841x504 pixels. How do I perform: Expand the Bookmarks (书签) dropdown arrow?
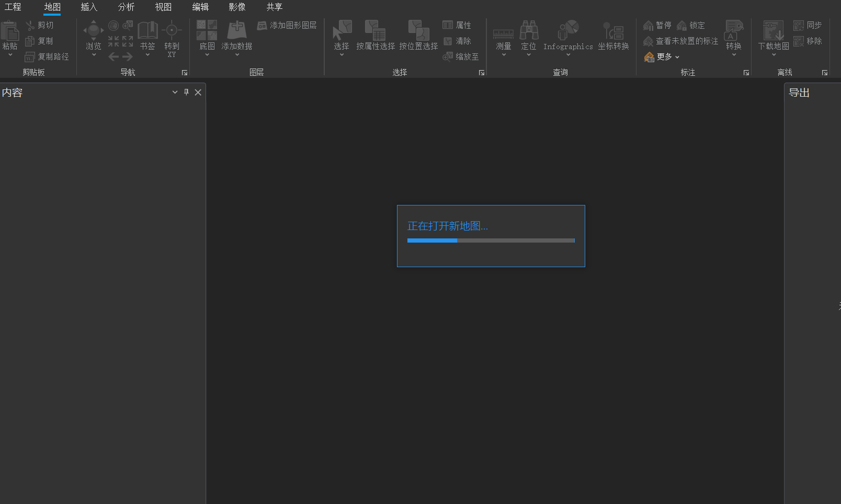coord(147,54)
